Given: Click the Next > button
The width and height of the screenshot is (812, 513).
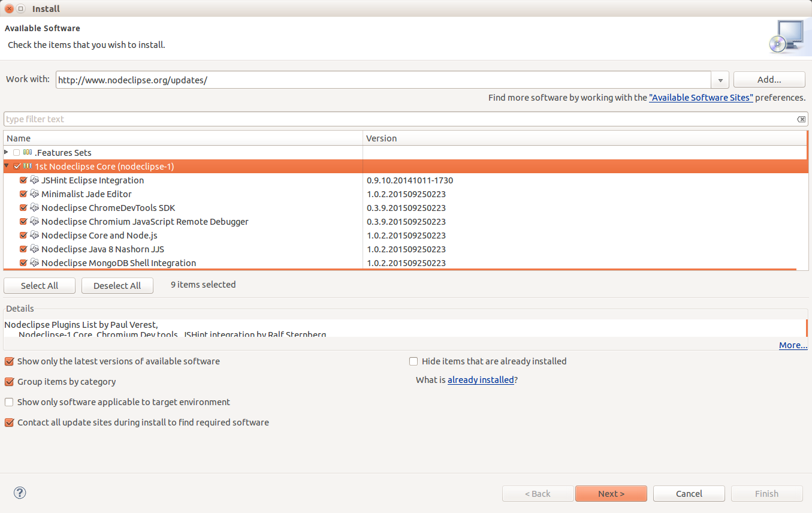Looking at the screenshot, I should (x=611, y=493).
